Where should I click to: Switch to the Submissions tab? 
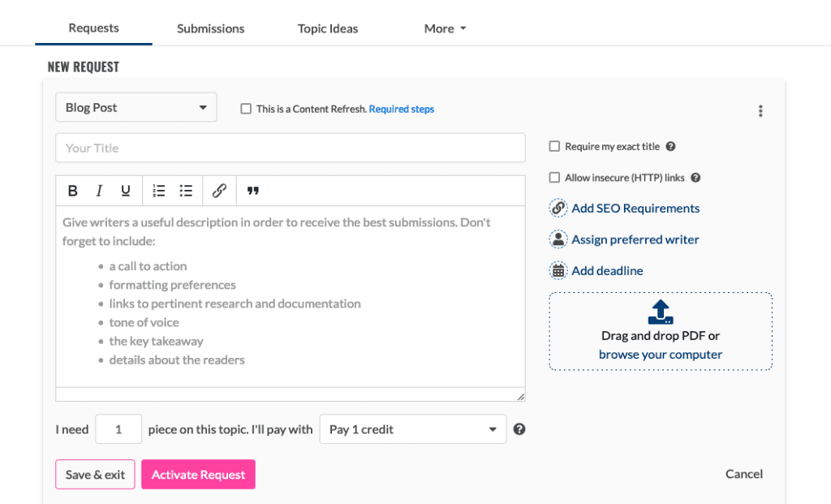(x=211, y=28)
